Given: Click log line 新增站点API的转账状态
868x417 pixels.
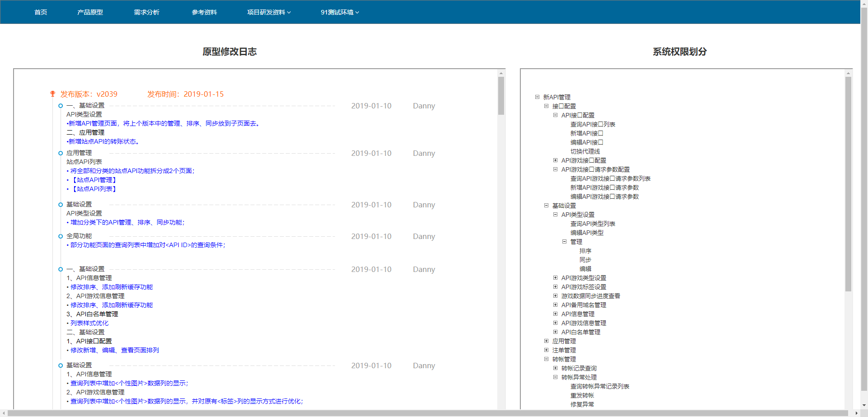Looking at the screenshot, I should point(104,141).
